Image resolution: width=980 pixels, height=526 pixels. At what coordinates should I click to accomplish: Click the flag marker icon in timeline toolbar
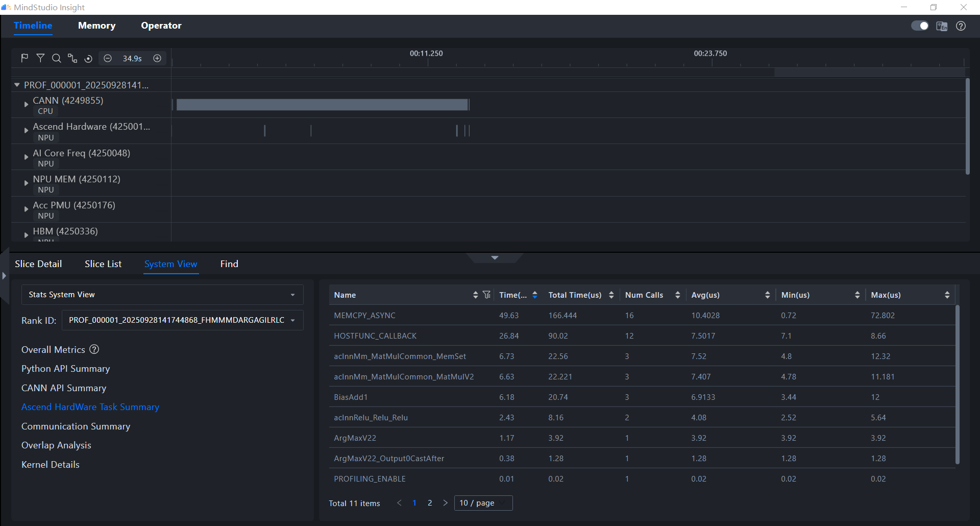[x=24, y=58]
